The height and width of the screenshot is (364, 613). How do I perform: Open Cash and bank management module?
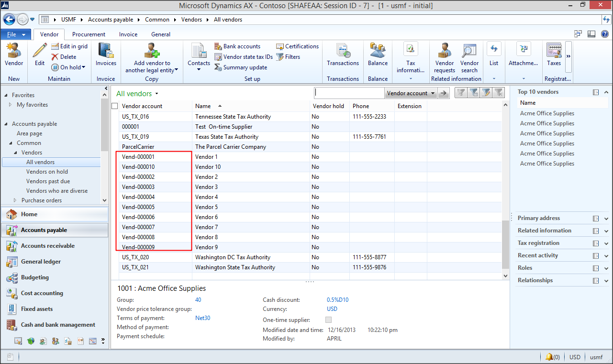(55, 325)
